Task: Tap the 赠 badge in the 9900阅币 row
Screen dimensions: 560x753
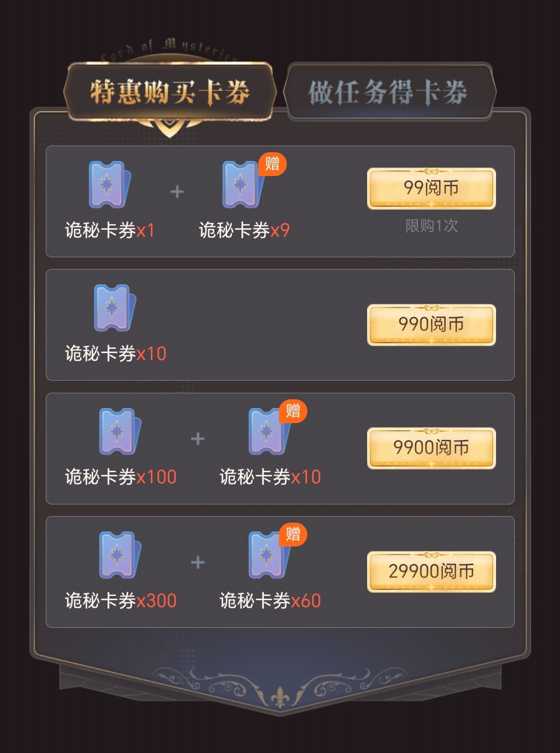Action: (x=293, y=411)
